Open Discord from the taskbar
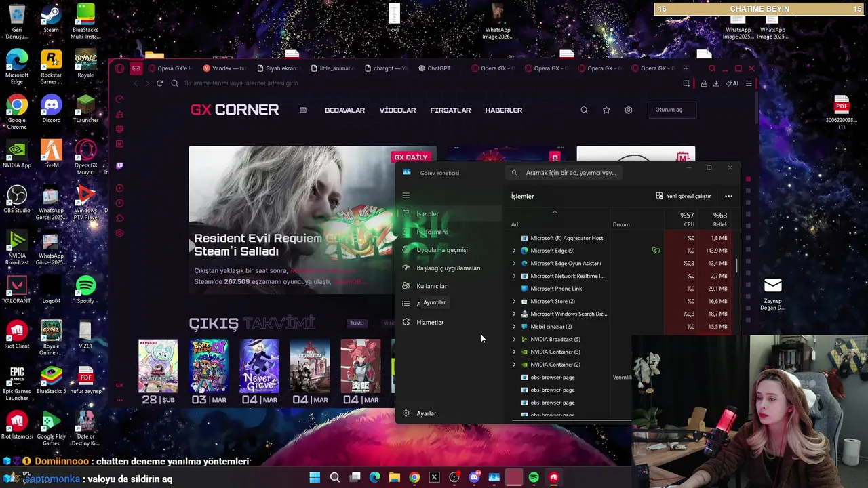 pos(474,477)
